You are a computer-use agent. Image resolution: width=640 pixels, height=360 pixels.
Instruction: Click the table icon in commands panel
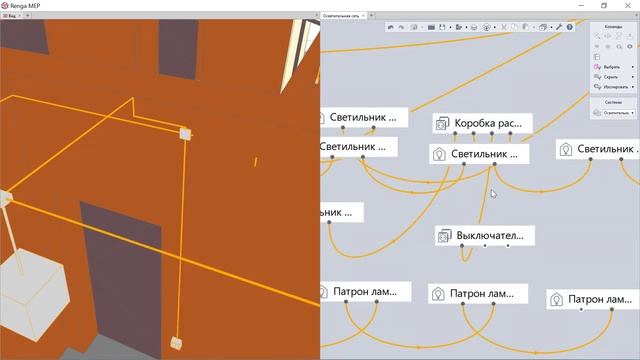pyautogui.click(x=597, y=57)
